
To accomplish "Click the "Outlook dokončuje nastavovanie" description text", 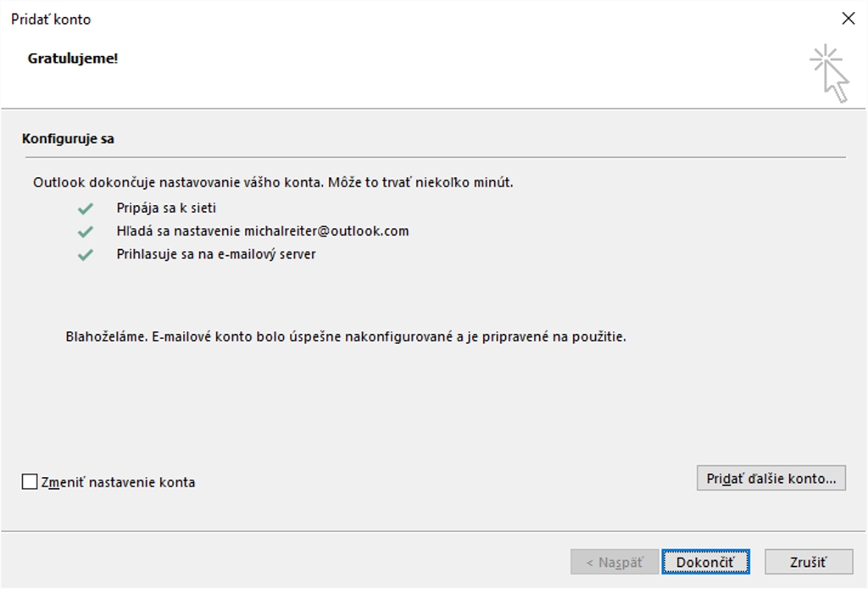I will click(x=273, y=182).
